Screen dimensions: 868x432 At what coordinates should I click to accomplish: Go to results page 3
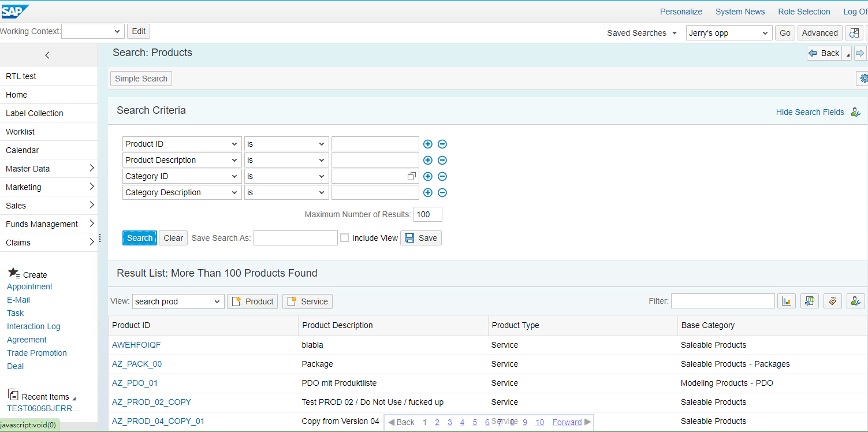point(450,422)
